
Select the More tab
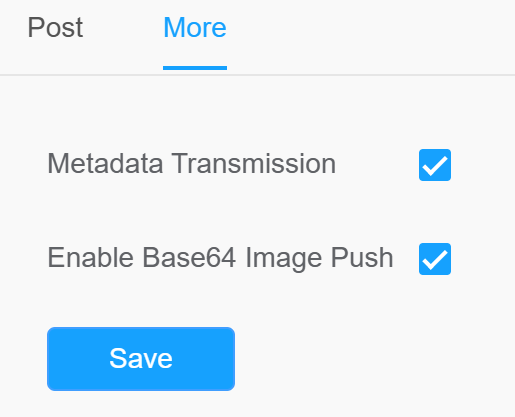(x=195, y=28)
